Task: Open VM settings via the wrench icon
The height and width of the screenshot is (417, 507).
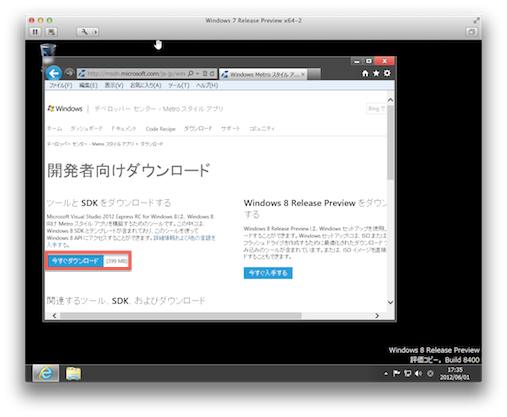Action: (x=85, y=32)
